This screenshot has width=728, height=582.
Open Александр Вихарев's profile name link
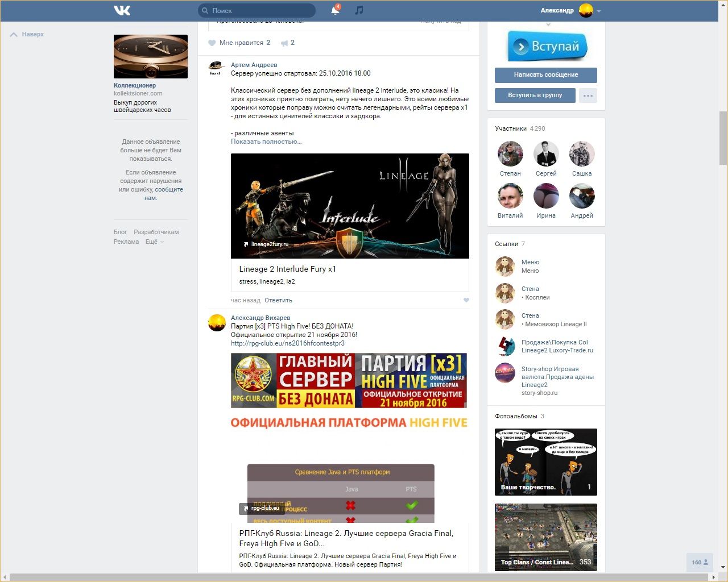pyautogui.click(x=260, y=318)
